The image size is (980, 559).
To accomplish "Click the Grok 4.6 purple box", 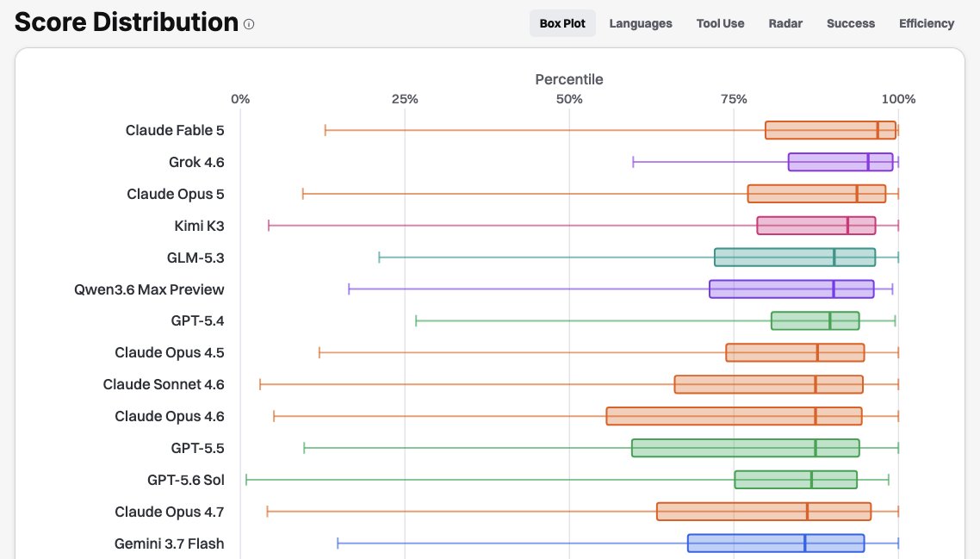I will tap(840, 162).
